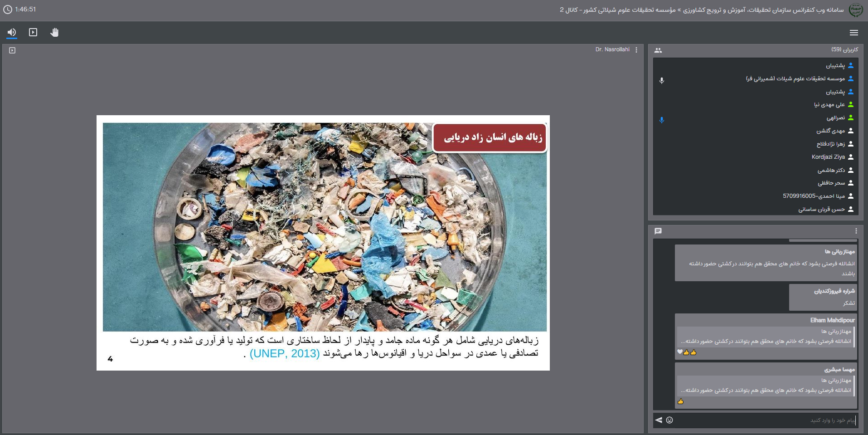The width and height of the screenshot is (868, 435).
Task: Click the thumbs up reaction under مهسا مبشری message
Action: (680, 401)
